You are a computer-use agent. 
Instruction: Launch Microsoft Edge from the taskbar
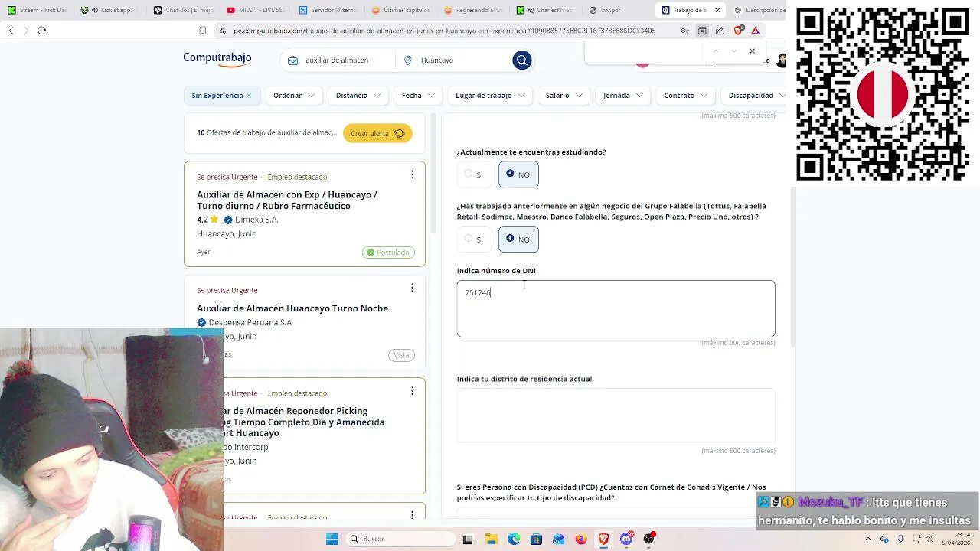(x=513, y=539)
